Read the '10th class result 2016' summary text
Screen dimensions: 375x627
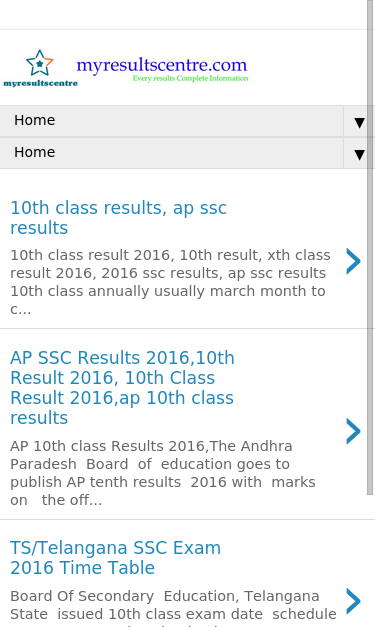(170, 282)
